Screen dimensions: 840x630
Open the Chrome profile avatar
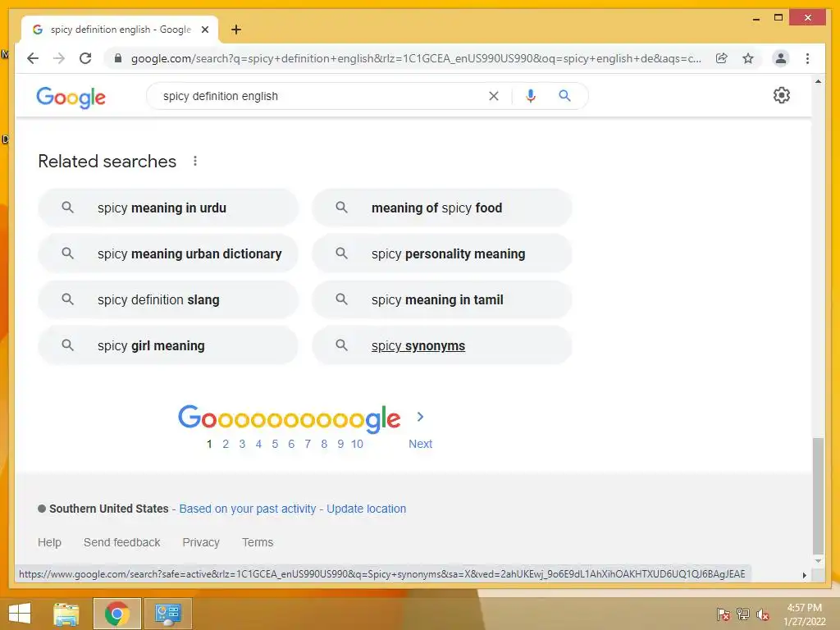click(781, 58)
